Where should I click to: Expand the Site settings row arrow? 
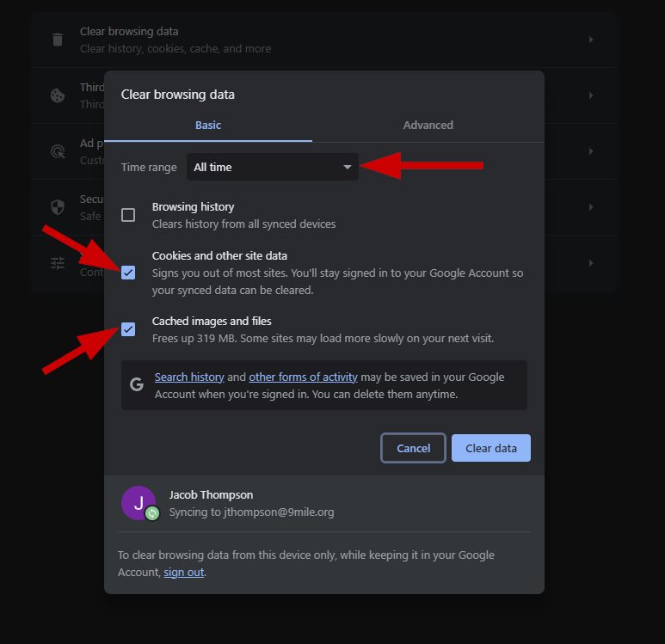(591, 263)
